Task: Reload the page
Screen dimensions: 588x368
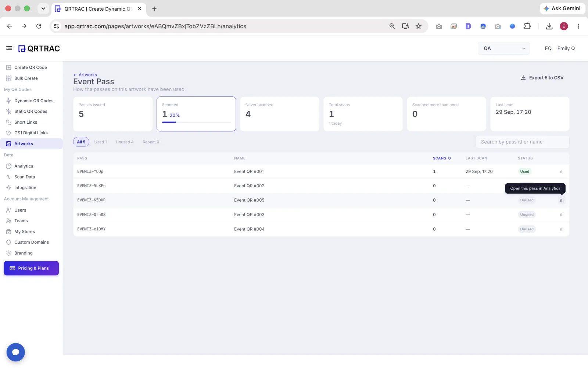Action: [x=39, y=26]
